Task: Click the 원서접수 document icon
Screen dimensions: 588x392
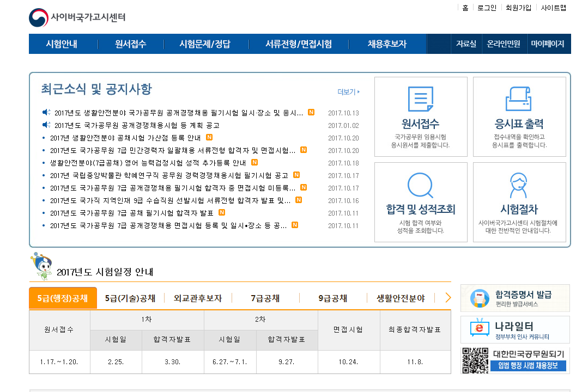Action: pos(420,100)
